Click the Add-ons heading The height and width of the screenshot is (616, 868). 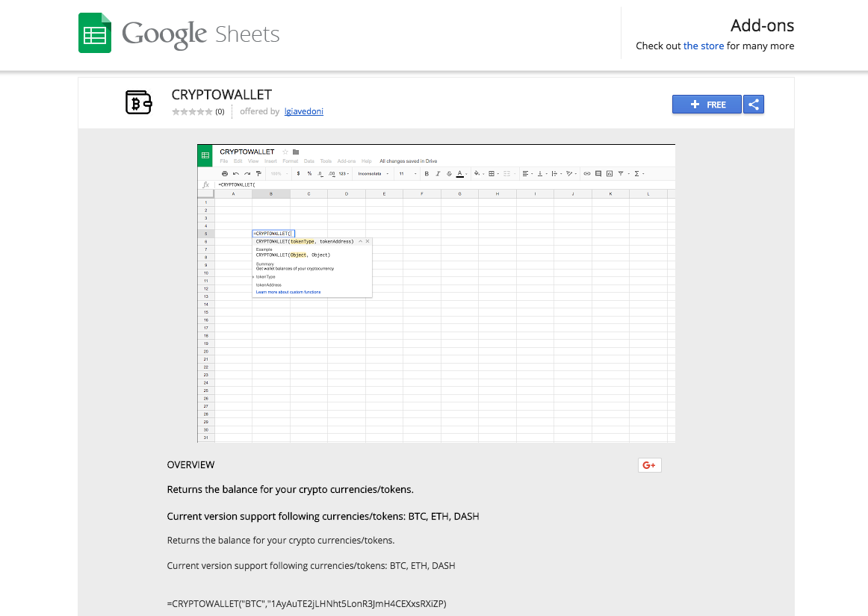pos(762,25)
